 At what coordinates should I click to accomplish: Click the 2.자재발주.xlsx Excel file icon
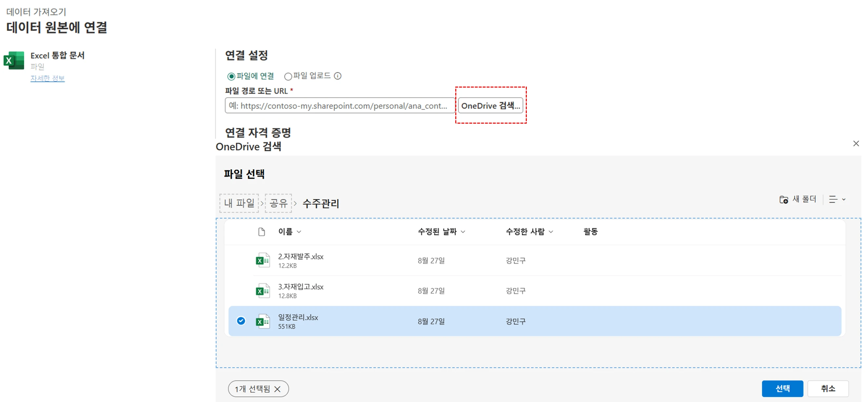(x=263, y=260)
